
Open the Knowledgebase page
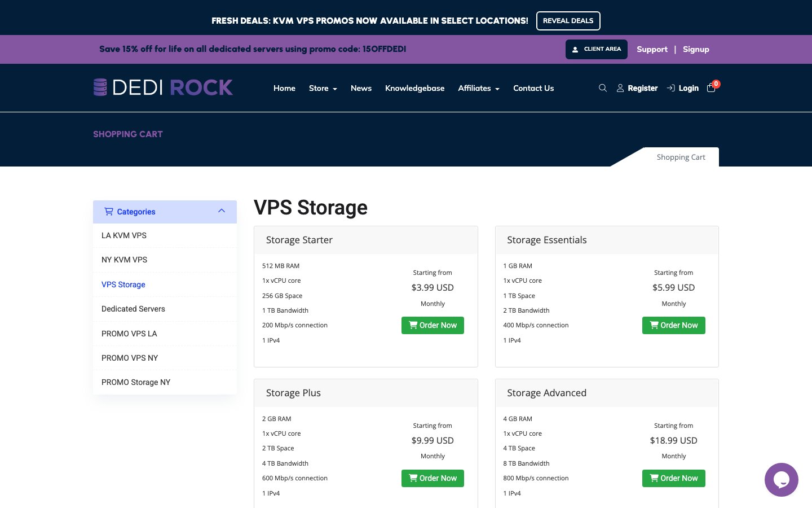[x=414, y=88]
